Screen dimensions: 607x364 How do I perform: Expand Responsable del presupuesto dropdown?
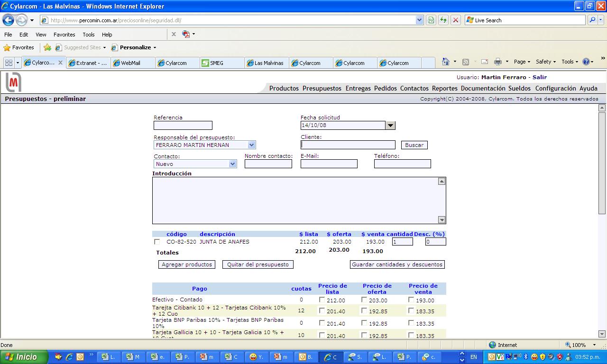pos(251,145)
